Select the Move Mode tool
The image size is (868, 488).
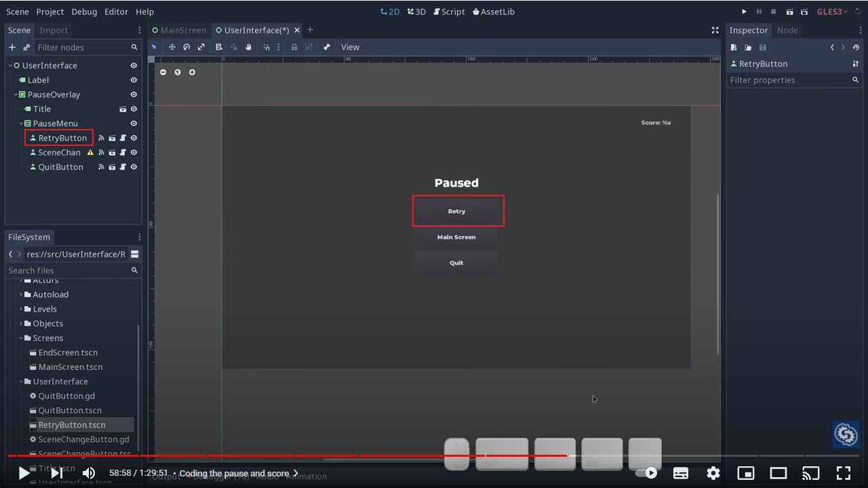pos(172,47)
